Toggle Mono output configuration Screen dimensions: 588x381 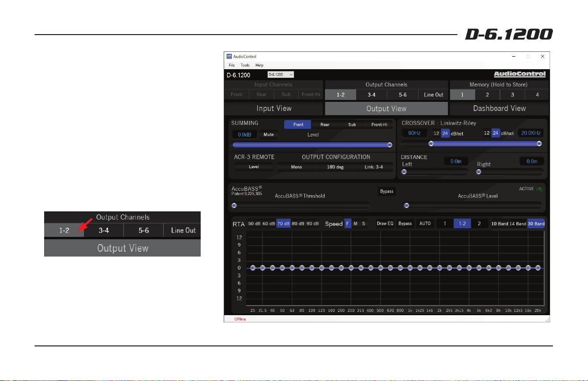(296, 167)
